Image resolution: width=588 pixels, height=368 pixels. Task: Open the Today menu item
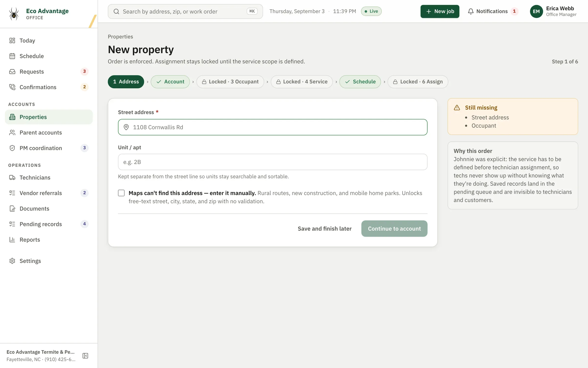(x=49, y=40)
